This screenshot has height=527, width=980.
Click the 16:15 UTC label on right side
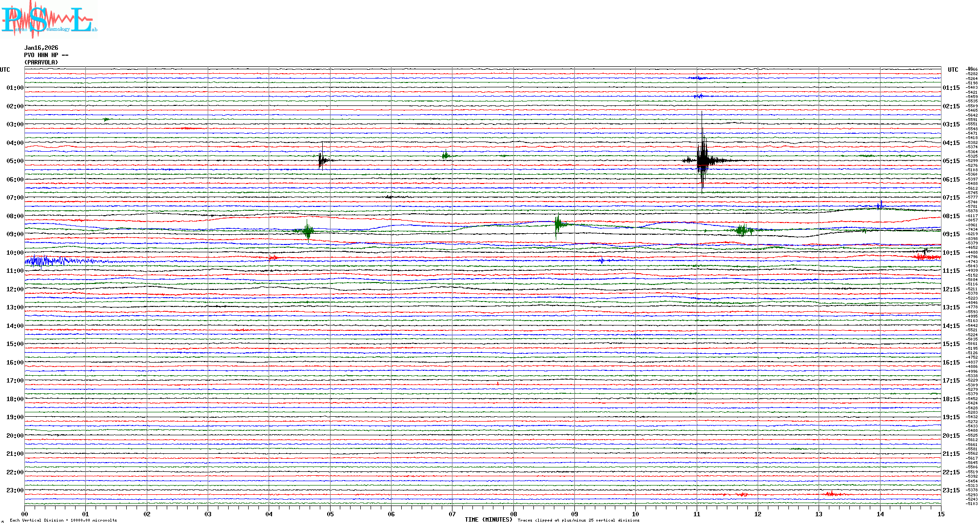(x=951, y=363)
